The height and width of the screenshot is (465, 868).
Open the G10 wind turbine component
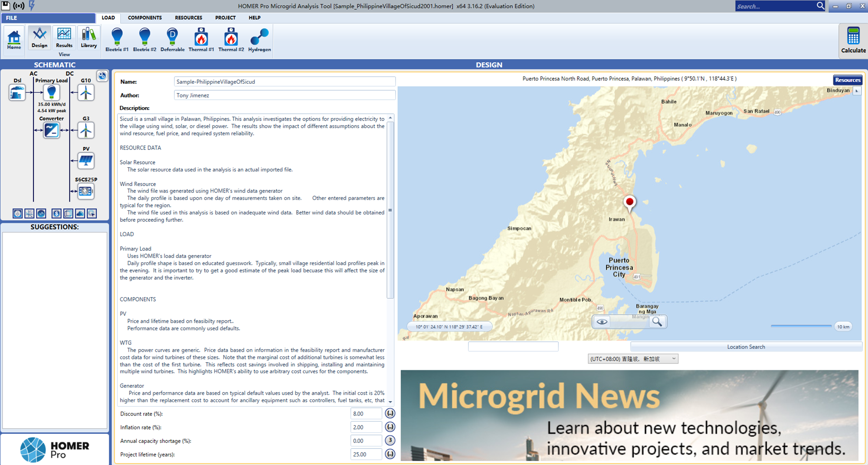click(86, 92)
